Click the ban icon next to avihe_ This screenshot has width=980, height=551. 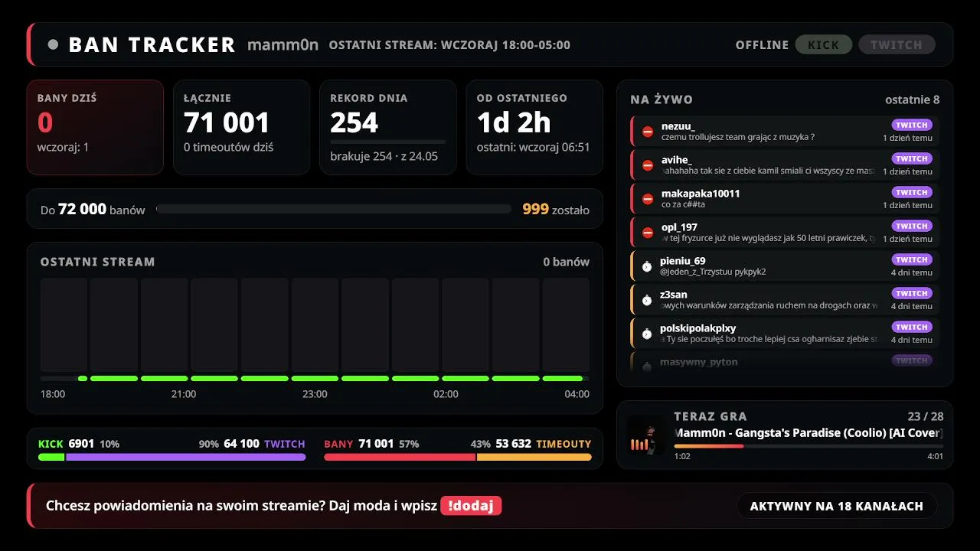(648, 165)
